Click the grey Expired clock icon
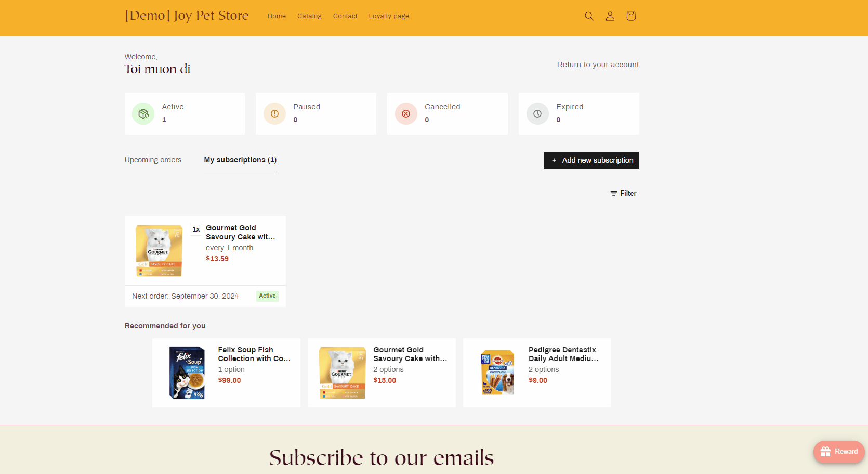 pos(538,113)
